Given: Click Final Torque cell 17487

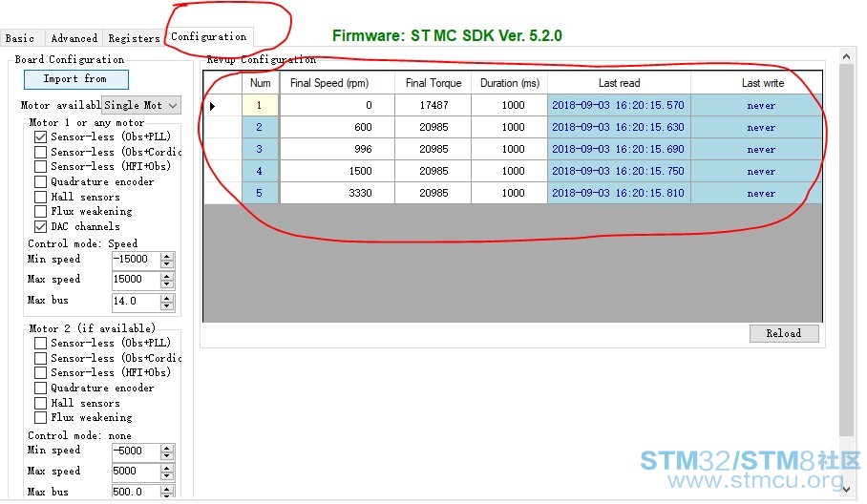Looking at the screenshot, I should [433, 105].
